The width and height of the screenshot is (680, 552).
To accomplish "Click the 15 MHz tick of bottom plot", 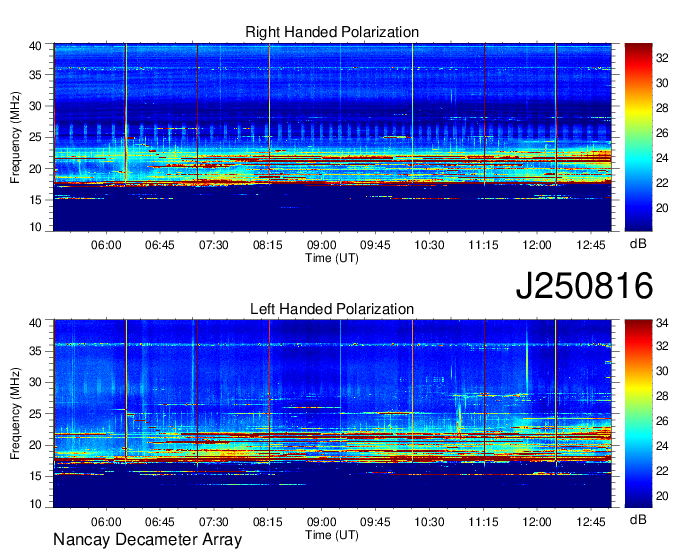I will [x=35, y=476].
